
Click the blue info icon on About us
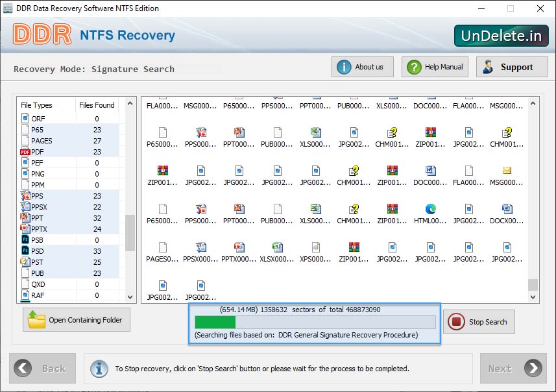click(x=344, y=67)
